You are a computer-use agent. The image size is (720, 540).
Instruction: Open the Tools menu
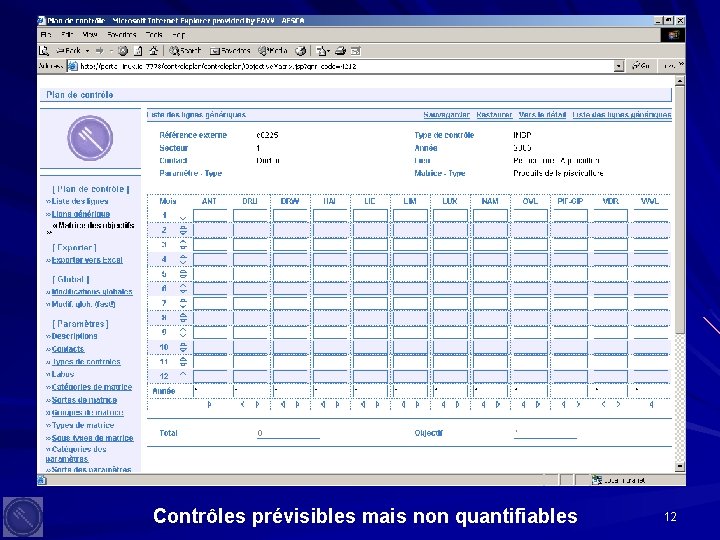pos(154,34)
